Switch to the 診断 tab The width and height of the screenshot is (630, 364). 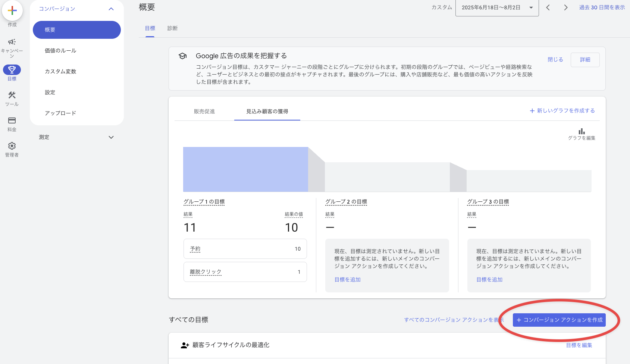coord(172,28)
